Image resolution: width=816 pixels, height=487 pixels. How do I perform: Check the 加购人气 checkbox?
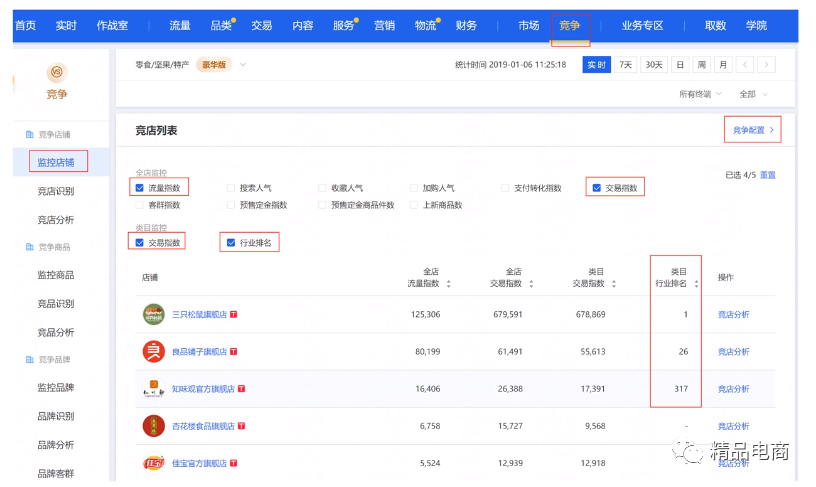coord(414,188)
